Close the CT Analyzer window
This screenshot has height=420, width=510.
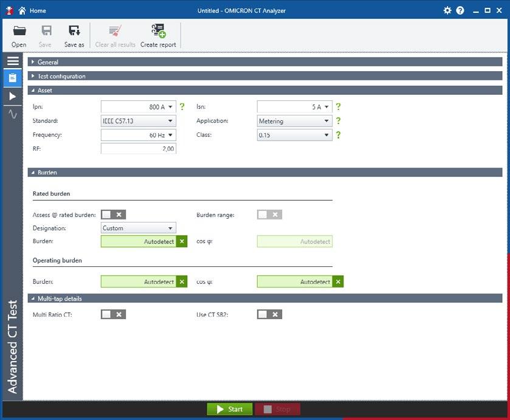(499, 10)
